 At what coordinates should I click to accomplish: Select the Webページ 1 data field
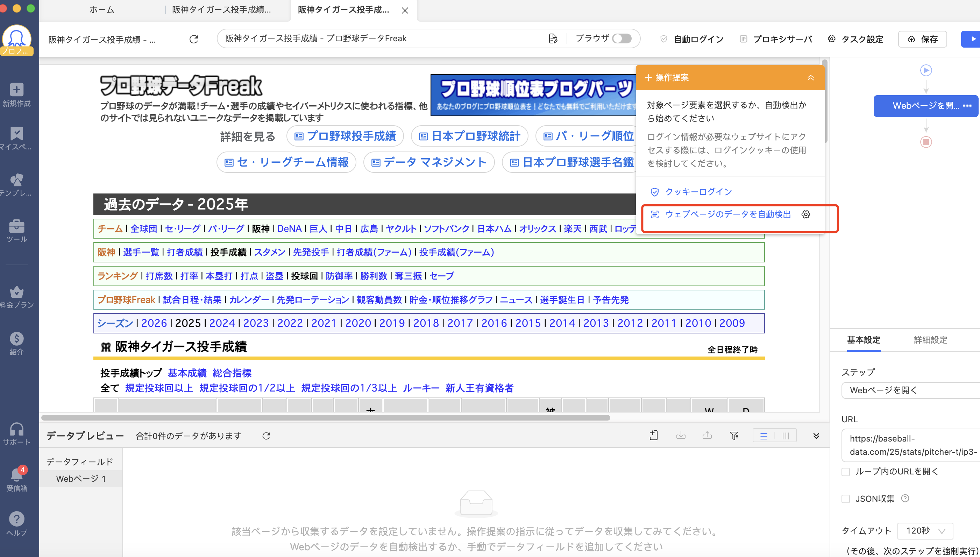click(x=81, y=479)
